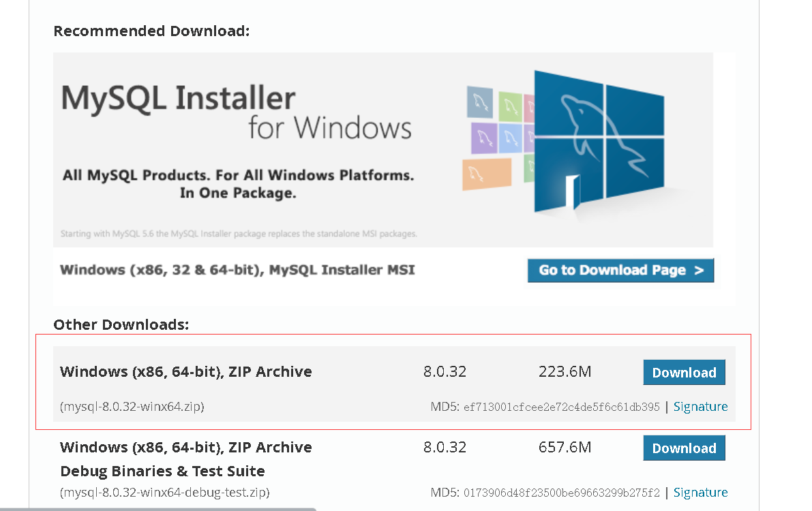The image size is (812, 511).
Task: Click "Debug Binaries & Test Suite" text
Action: pos(163,471)
